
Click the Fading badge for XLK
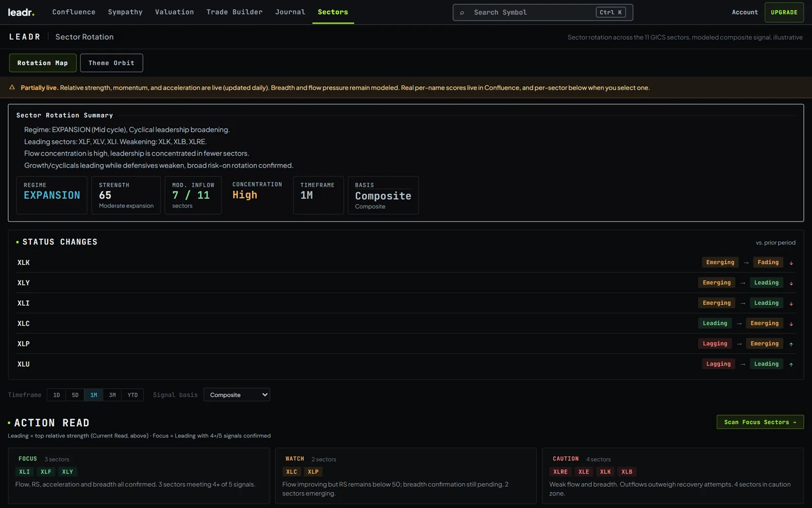pyautogui.click(x=768, y=263)
